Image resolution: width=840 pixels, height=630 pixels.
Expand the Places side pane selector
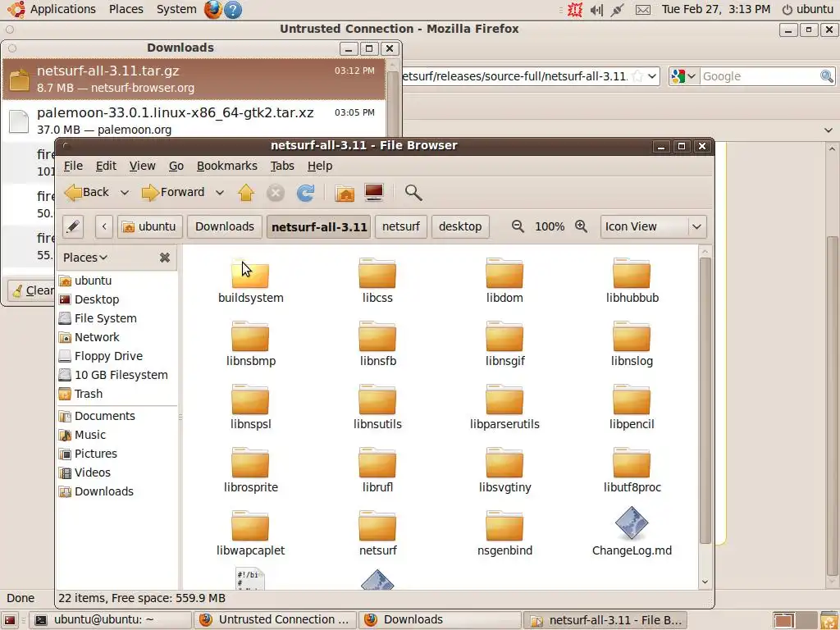click(x=85, y=258)
